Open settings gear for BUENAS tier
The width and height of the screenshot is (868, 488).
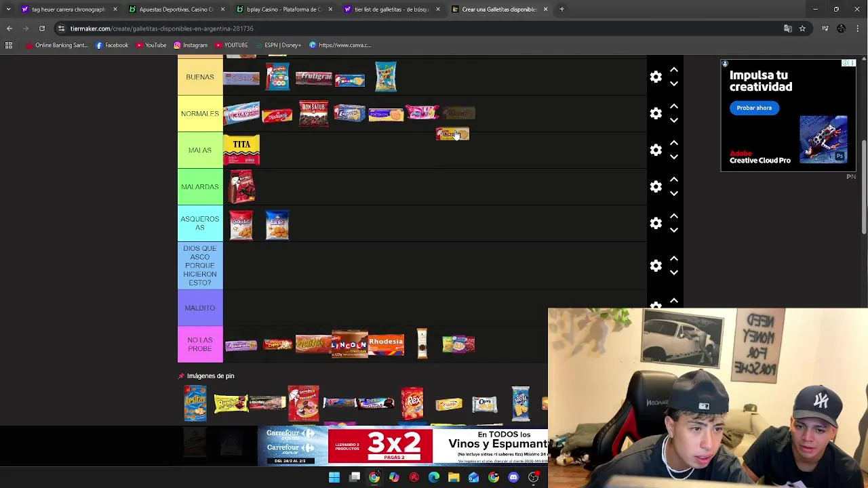click(656, 77)
